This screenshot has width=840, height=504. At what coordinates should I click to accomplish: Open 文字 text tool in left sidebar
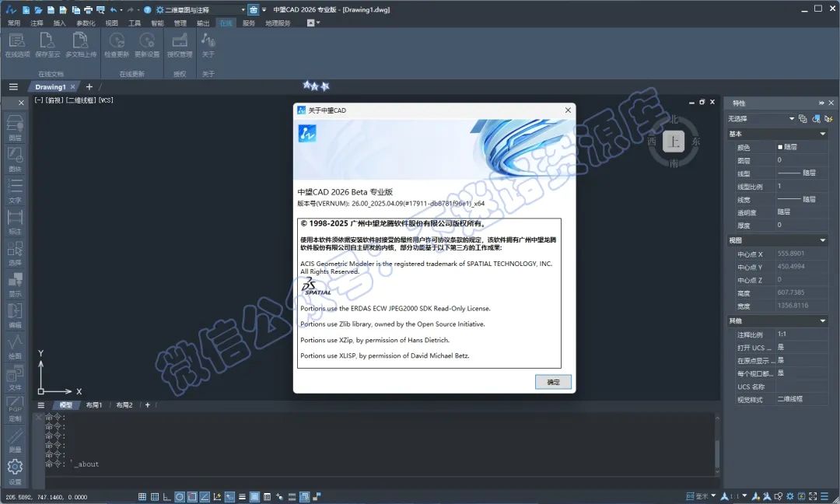pos(15,190)
